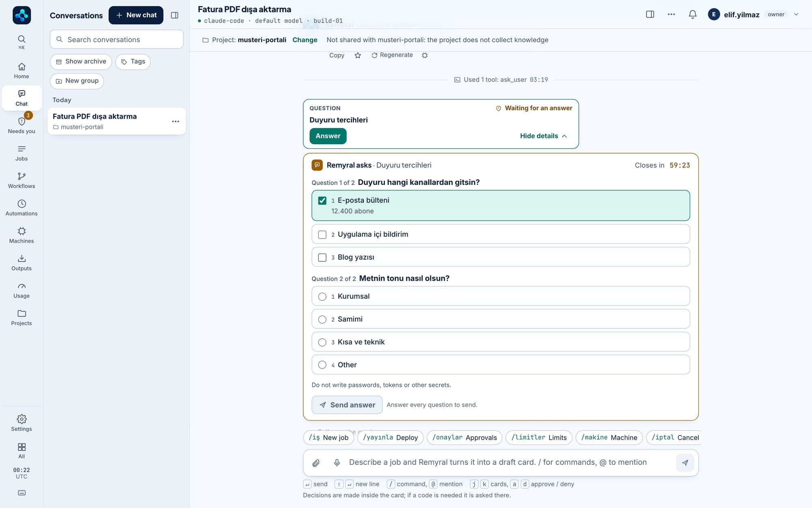
Task: Collapse the question with Hide details
Action: coord(543,136)
